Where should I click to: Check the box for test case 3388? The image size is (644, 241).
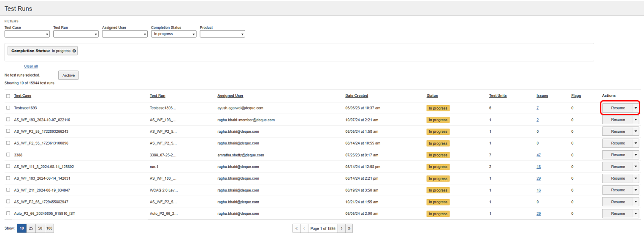[x=8, y=155]
